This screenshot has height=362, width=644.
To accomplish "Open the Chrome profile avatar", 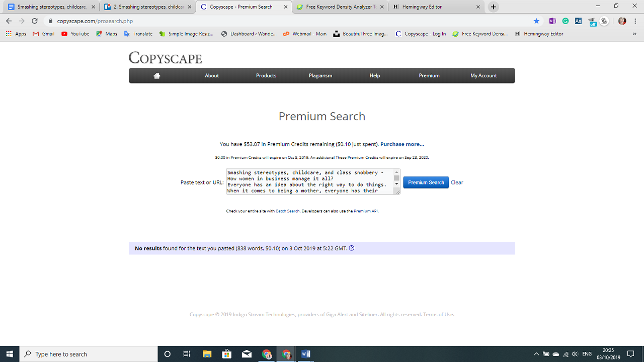I will click(x=622, y=21).
